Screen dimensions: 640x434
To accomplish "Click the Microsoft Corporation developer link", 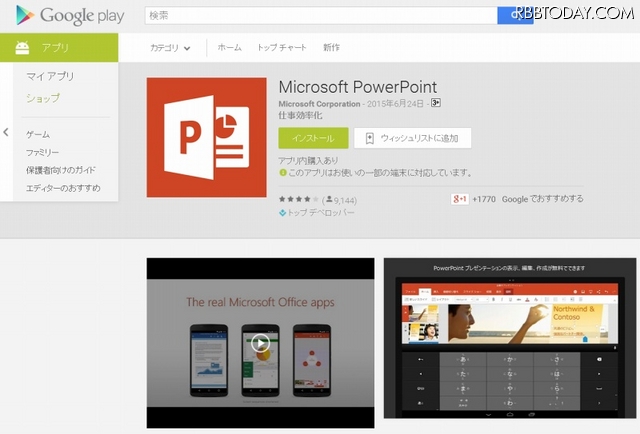I will click(319, 104).
